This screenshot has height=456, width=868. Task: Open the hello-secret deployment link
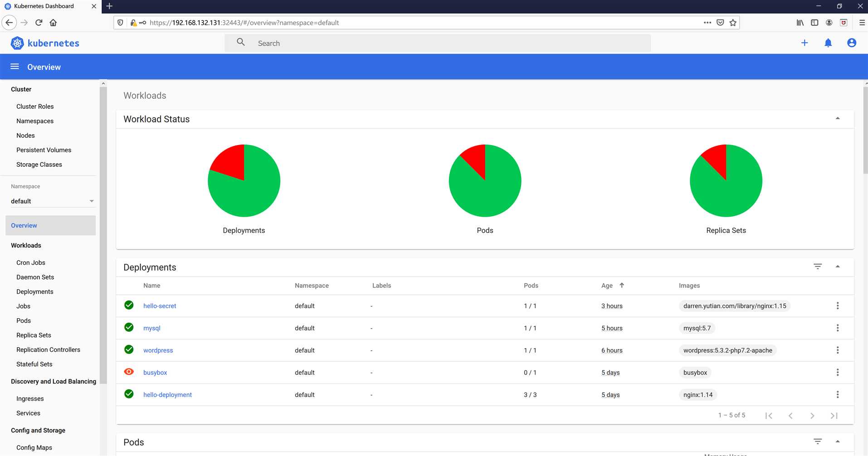point(160,306)
